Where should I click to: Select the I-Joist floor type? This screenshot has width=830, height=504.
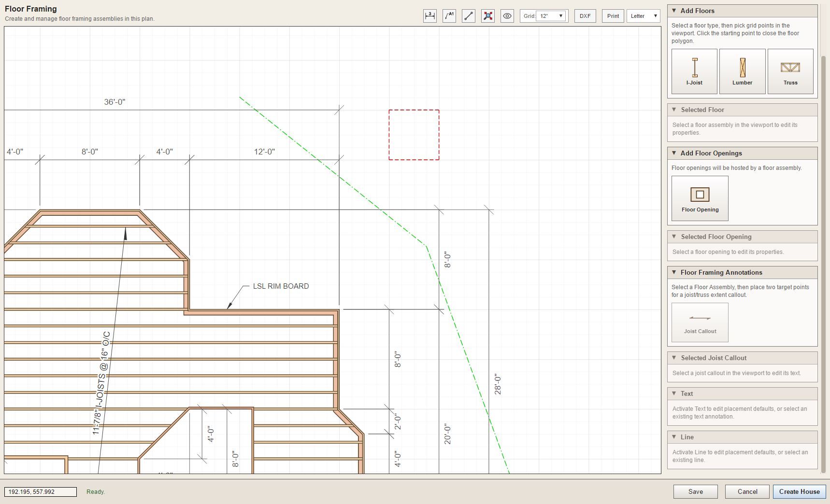click(x=694, y=71)
